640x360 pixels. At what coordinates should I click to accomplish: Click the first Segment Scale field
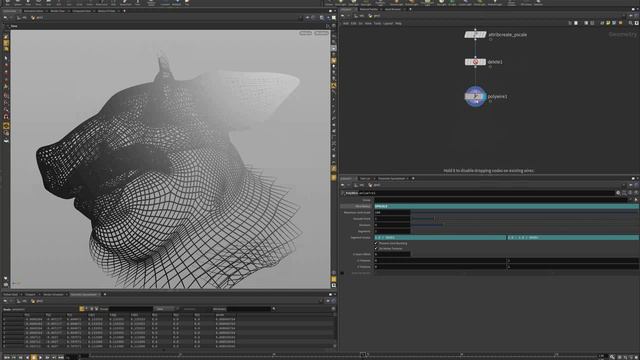click(x=440, y=237)
